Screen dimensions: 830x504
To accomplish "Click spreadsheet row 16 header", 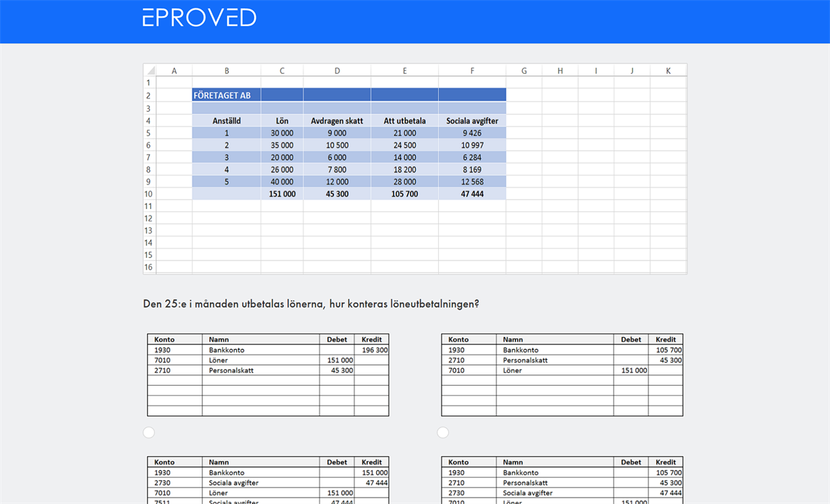I will [149, 267].
